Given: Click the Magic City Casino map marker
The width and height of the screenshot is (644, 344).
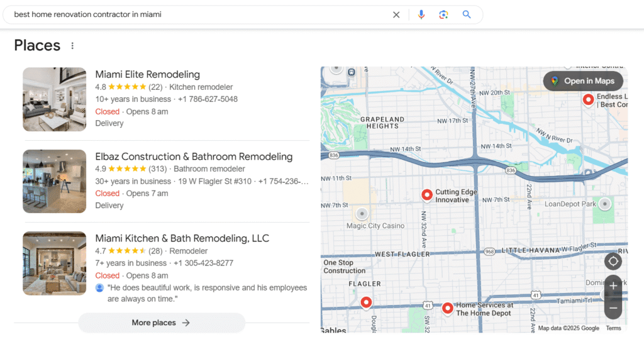Looking at the screenshot, I should coord(362,213).
